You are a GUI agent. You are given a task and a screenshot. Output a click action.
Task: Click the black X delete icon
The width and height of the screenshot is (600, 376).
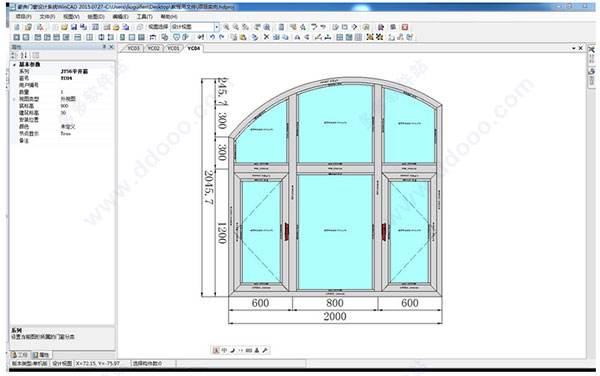pos(266,37)
